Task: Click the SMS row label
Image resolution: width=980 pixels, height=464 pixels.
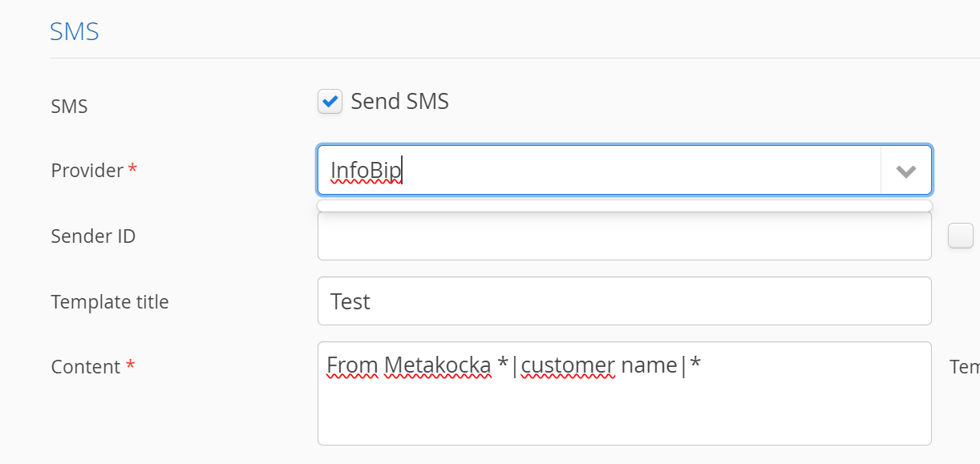Action: point(69,106)
